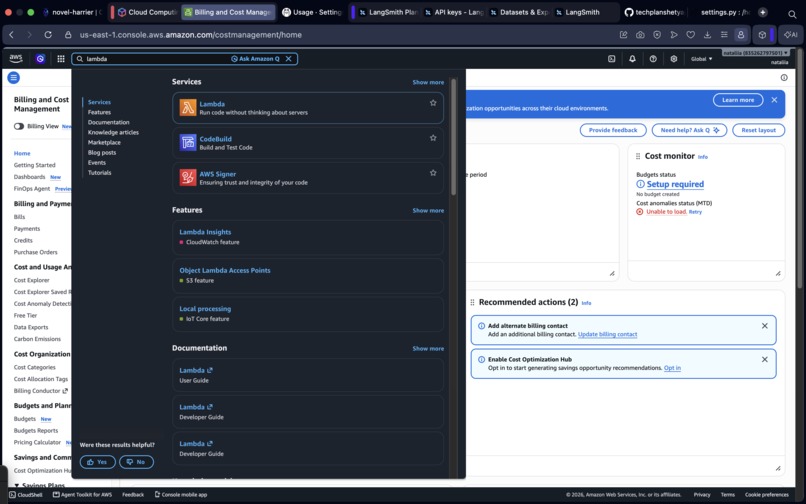
Task: Open Amazon Q purple icon in header
Action: click(x=40, y=59)
